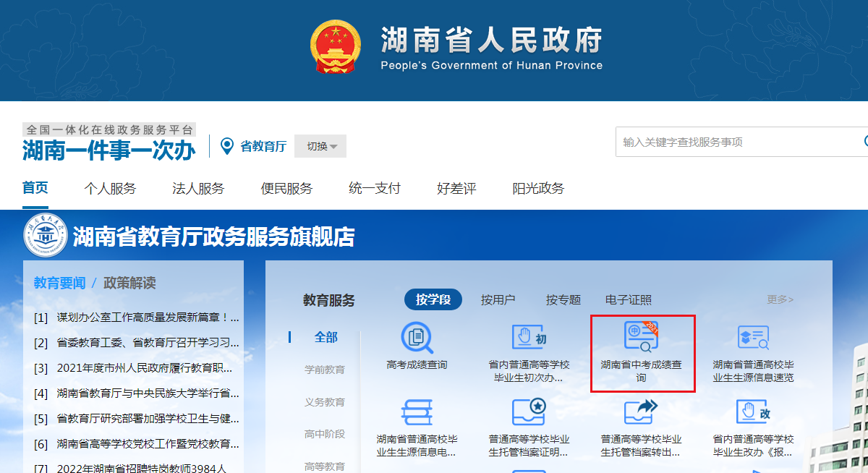The image size is (868, 473).
Task: Select 高等教育 in the school stage list
Action: coord(325,466)
